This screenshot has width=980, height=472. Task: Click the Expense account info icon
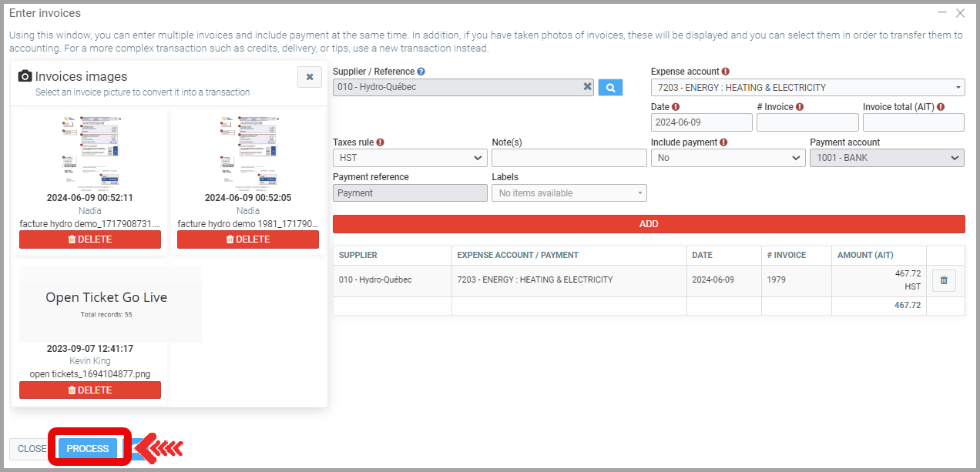pyautogui.click(x=725, y=72)
